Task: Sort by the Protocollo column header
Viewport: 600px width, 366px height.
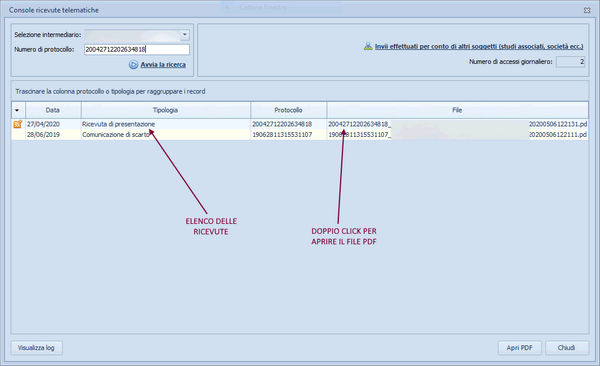Action: 289,110
